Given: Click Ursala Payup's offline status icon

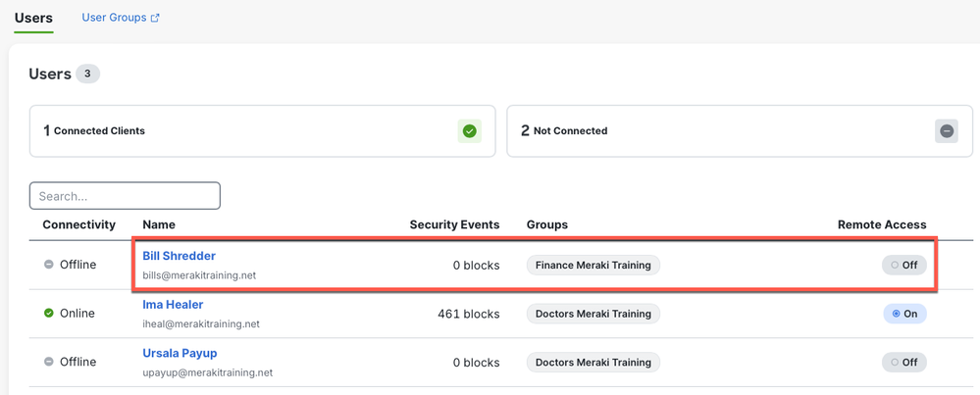Looking at the screenshot, I should (x=49, y=362).
